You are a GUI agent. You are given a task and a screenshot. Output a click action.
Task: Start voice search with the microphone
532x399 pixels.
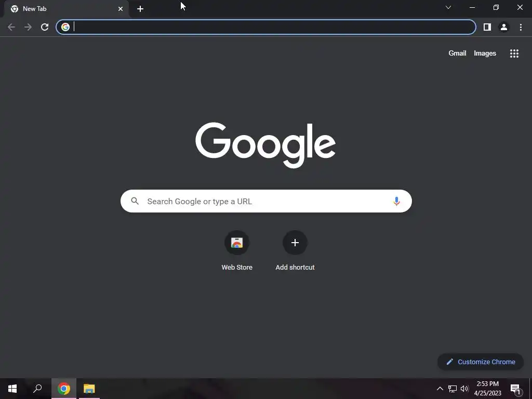click(396, 201)
